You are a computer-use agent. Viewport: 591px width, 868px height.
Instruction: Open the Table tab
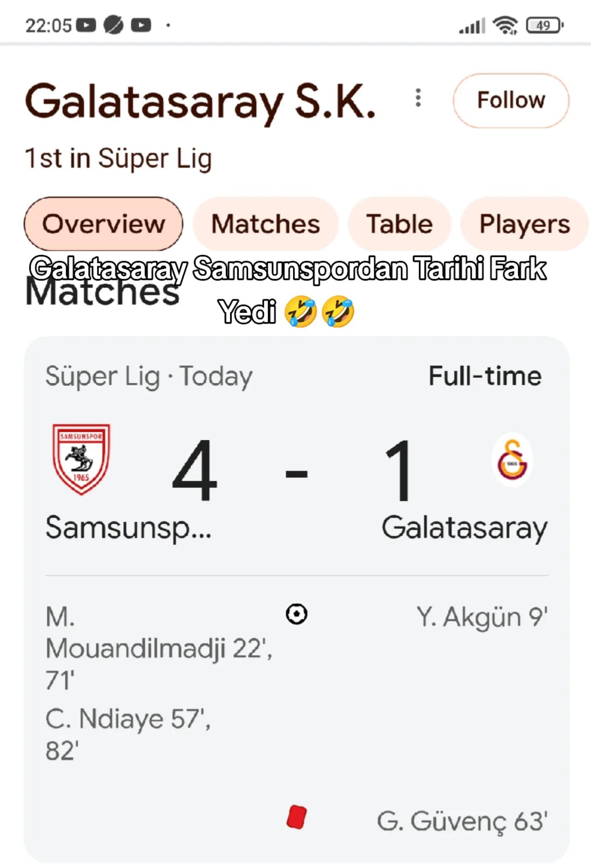[x=399, y=224]
